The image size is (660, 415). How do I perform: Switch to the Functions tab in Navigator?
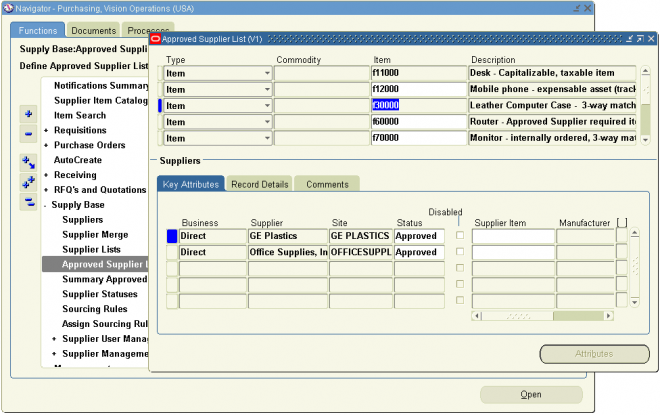point(37,31)
